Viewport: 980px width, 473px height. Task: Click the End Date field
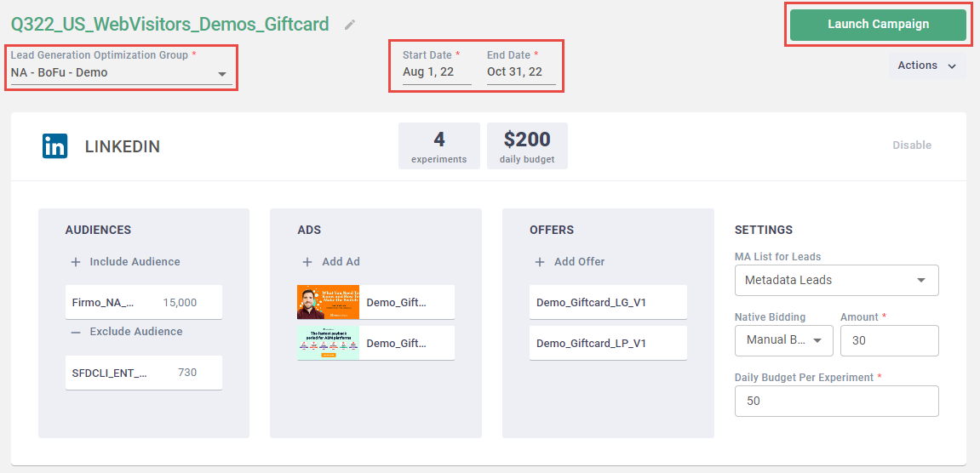coord(520,72)
